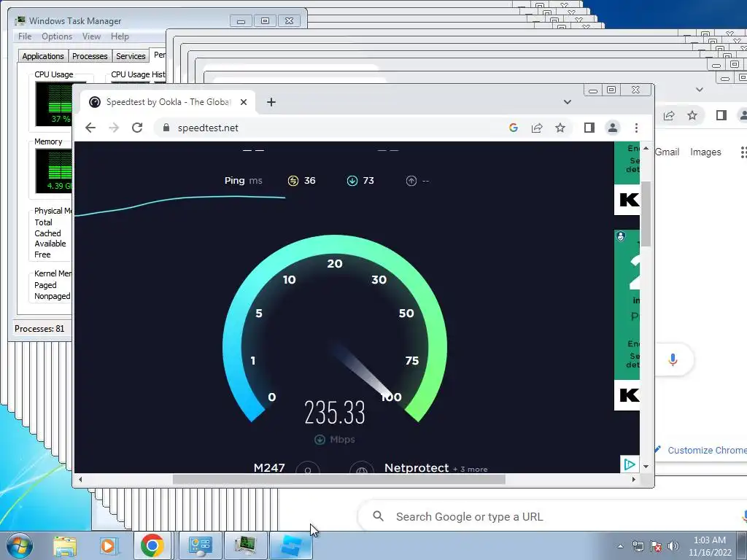
Task: Switch to Processes tab in Task Manager
Action: (x=90, y=56)
